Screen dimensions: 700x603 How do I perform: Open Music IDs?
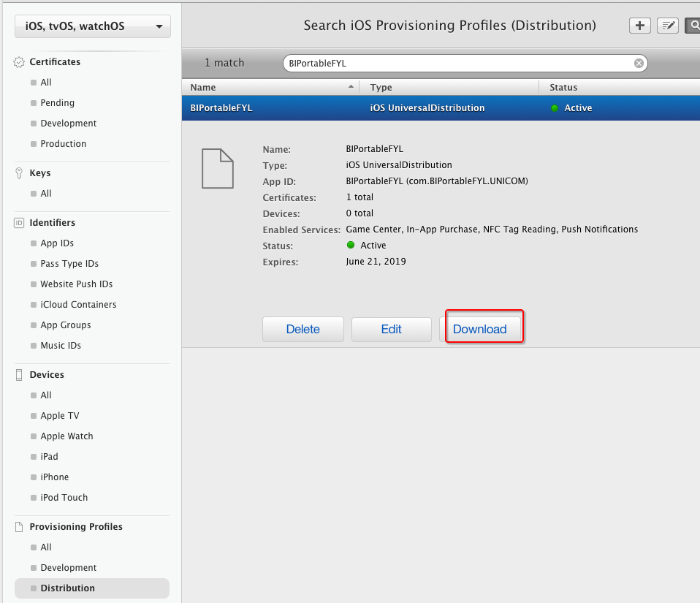[60, 346]
